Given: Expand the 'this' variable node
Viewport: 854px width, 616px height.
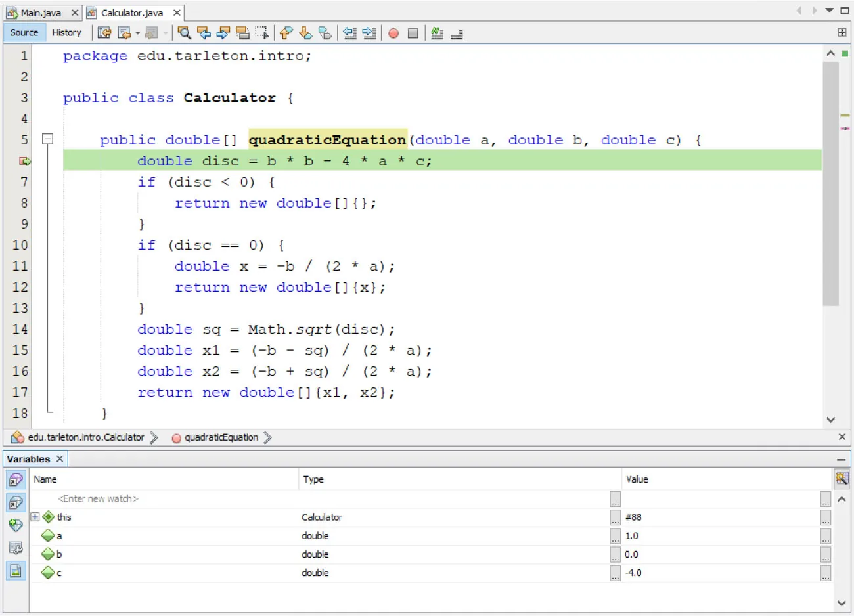Looking at the screenshot, I should pyautogui.click(x=34, y=517).
